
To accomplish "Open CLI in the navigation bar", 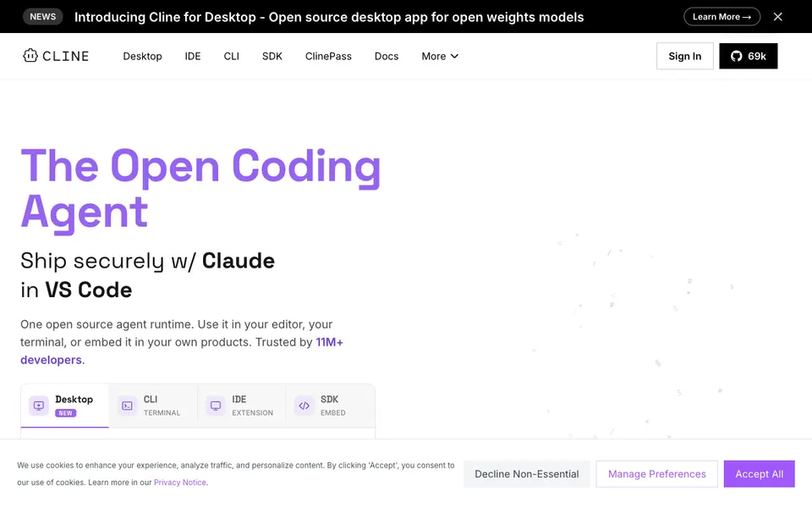I will 232,56.
